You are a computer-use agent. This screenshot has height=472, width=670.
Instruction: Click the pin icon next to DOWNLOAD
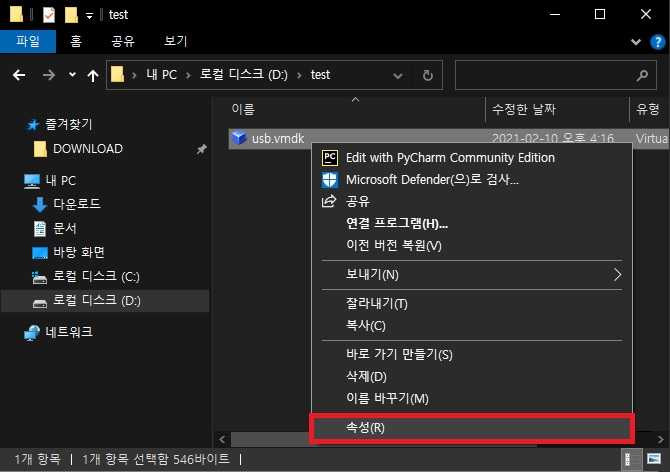202,149
